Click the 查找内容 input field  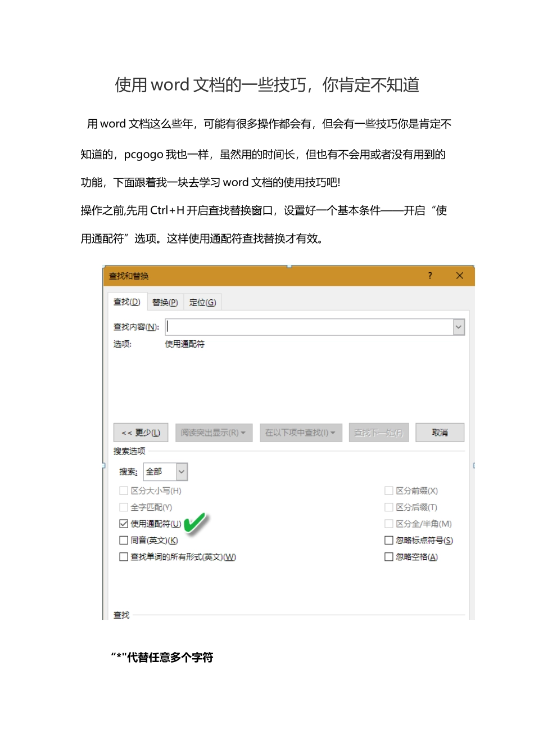(309, 327)
